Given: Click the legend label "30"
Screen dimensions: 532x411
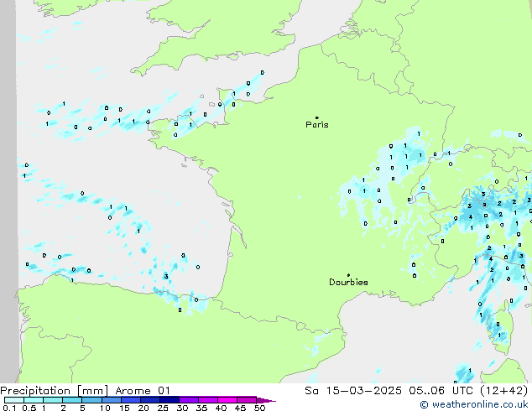Looking at the screenshot, I should pyautogui.click(x=182, y=408).
